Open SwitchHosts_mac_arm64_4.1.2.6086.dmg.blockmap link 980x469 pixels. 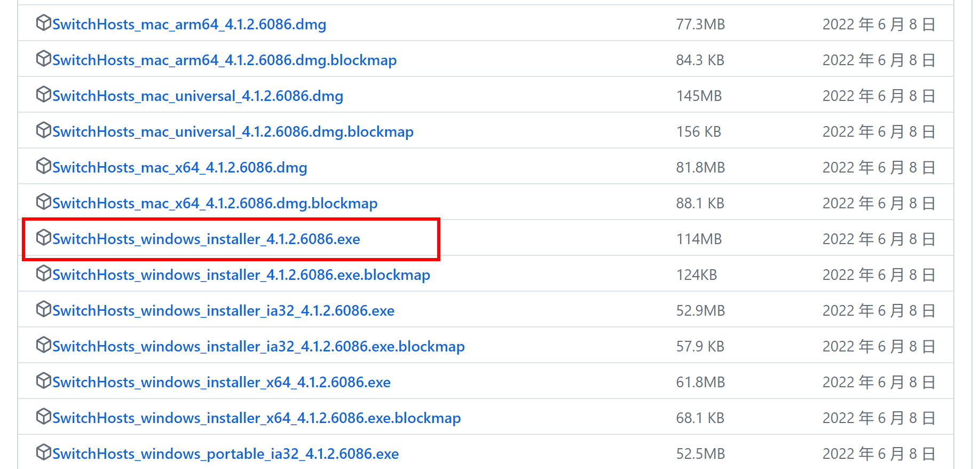click(224, 60)
